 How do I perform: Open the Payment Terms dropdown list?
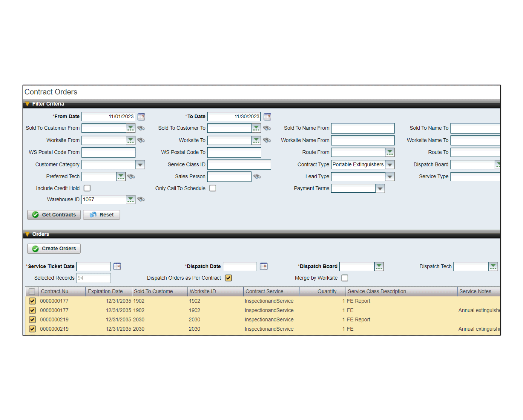pos(380,188)
